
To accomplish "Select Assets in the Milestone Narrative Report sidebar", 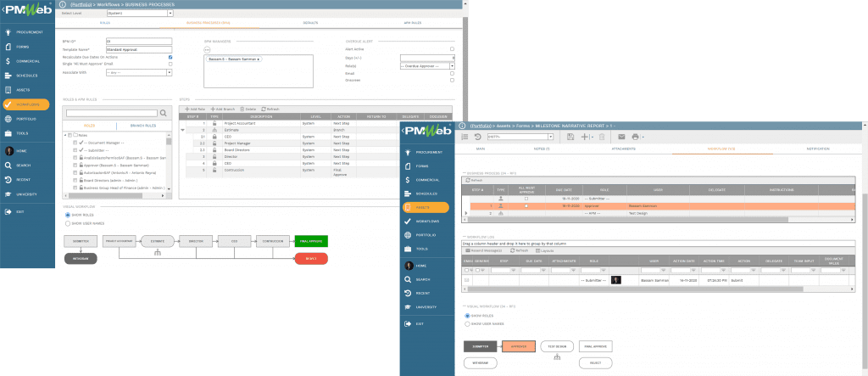I will pyautogui.click(x=426, y=207).
